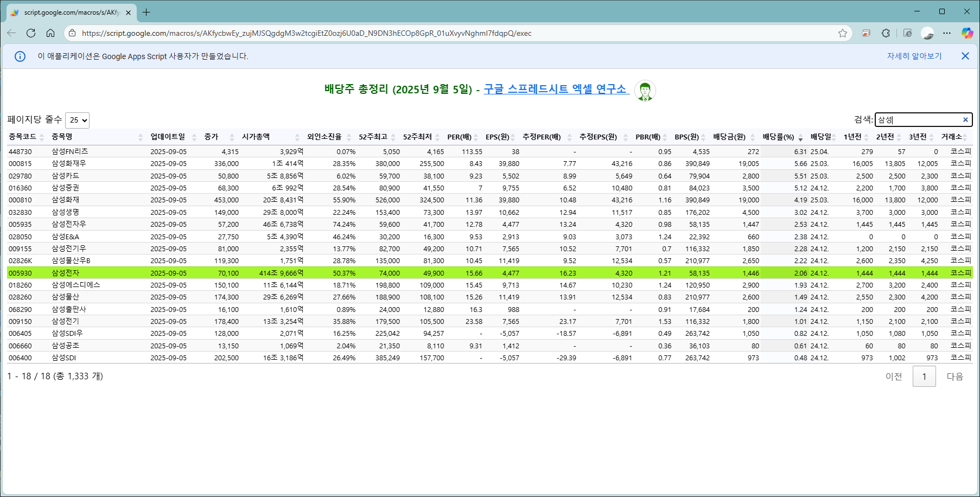Click the 이전 pagination button
This screenshot has height=497, width=980.
pos(894,377)
